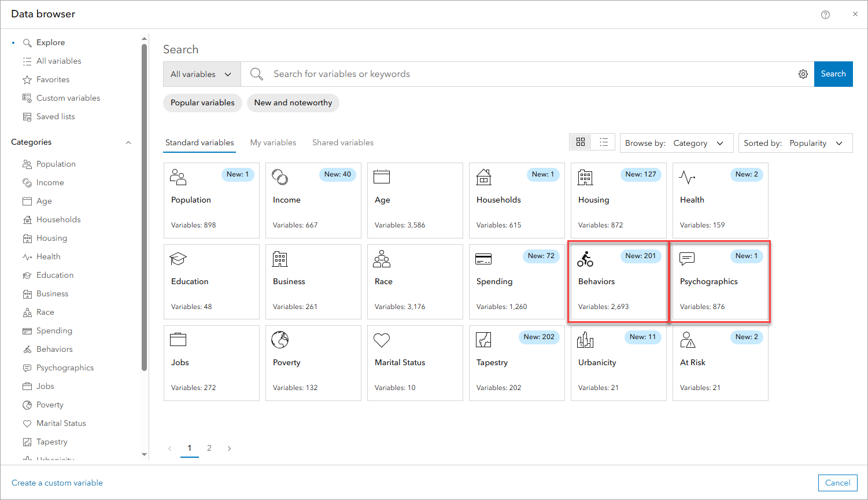Open the All variables search scope dropdown

201,74
